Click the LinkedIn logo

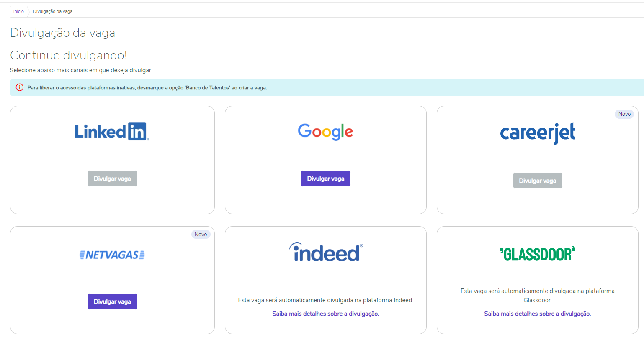point(112,132)
